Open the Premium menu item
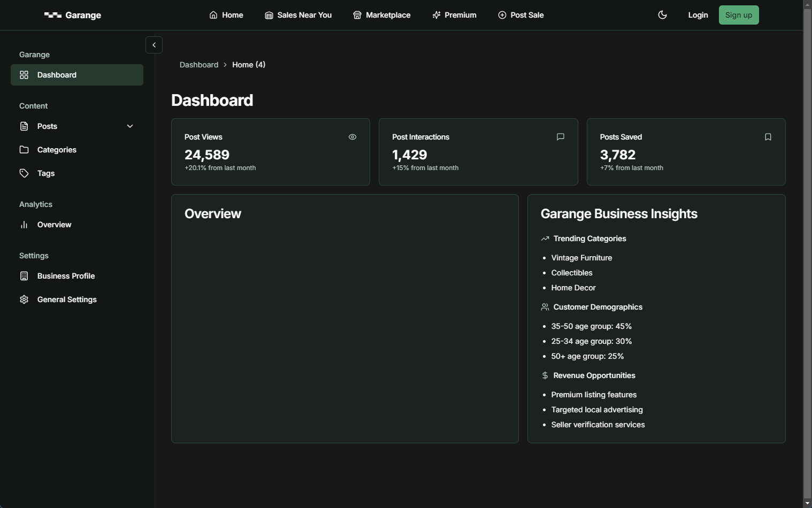The image size is (812, 508). (454, 15)
